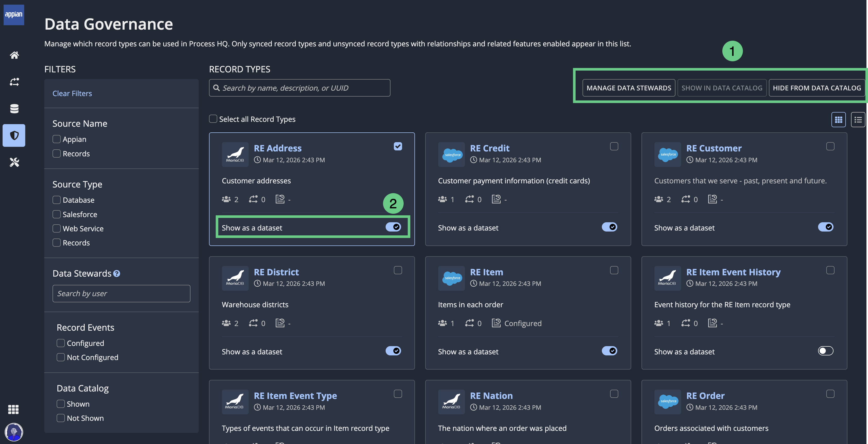Select the RE Item card checkbox
The height and width of the screenshot is (444, 868).
[x=614, y=270]
